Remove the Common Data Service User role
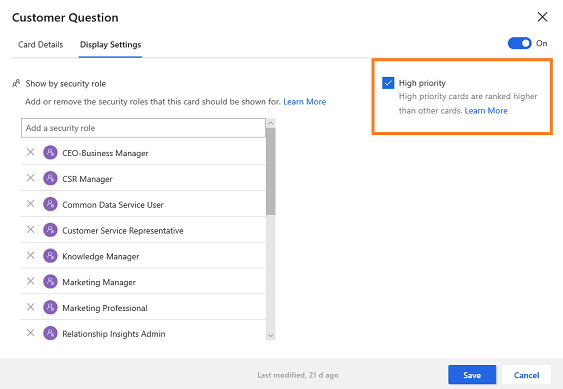The image size is (563, 389). click(31, 204)
